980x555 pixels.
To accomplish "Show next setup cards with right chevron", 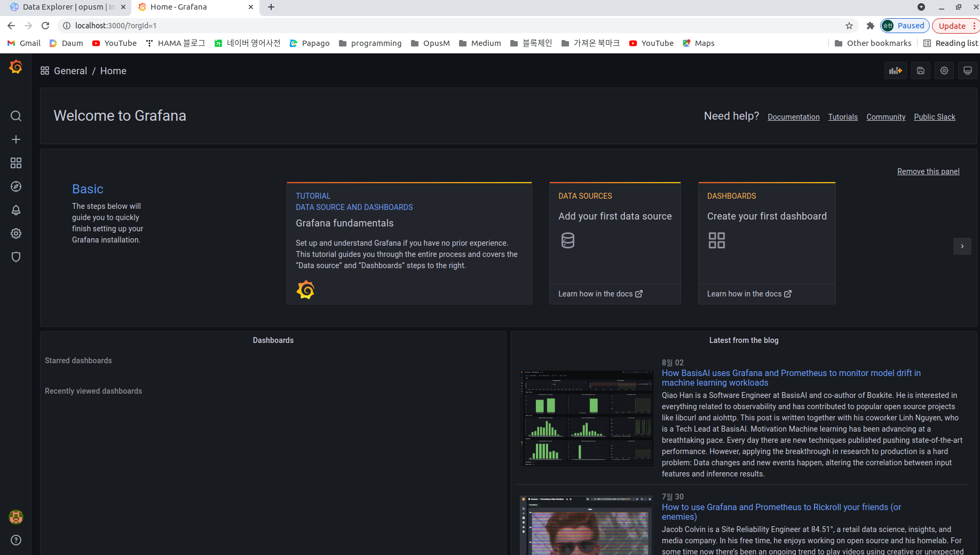I will pyautogui.click(x=962, y=246).
